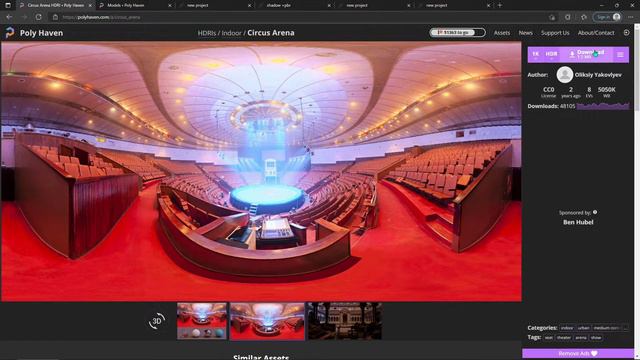The image size is (640, 360).
Task: Open sponsor Ben Hubel link
Action: coord(578,222)
